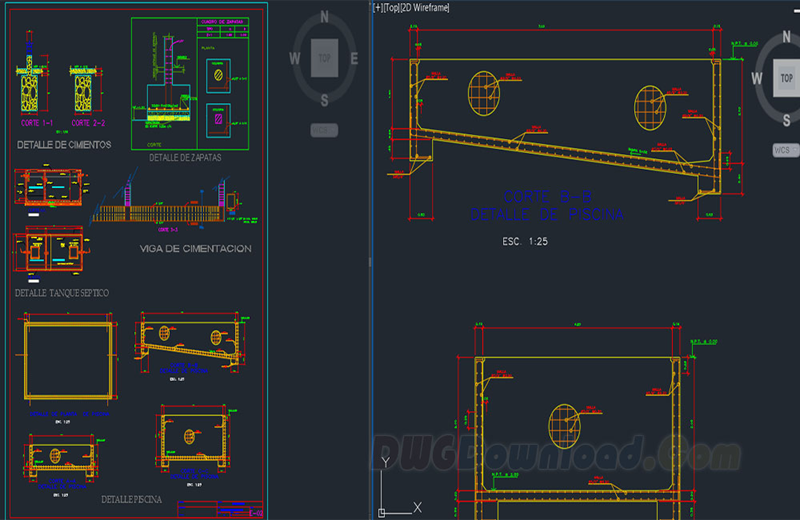Pick the pool plan rectangle drawing in left viewport

pyautogui.click(x=68, y=360)
